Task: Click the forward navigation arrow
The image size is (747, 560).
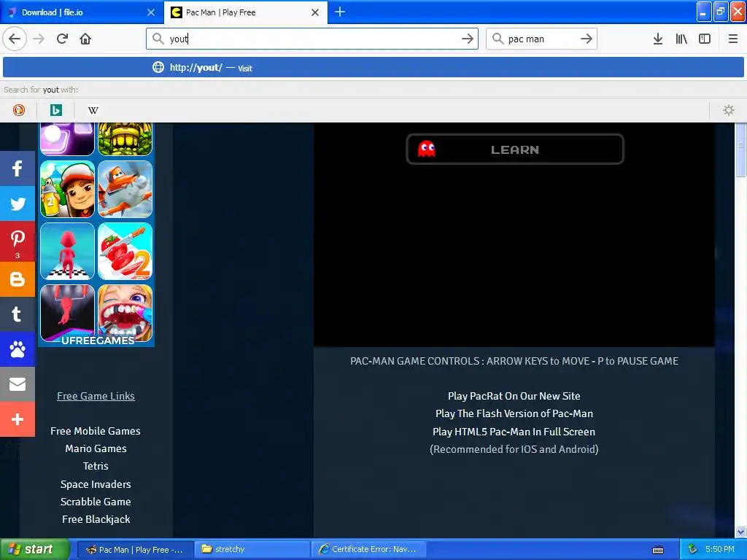Action: 39,39
